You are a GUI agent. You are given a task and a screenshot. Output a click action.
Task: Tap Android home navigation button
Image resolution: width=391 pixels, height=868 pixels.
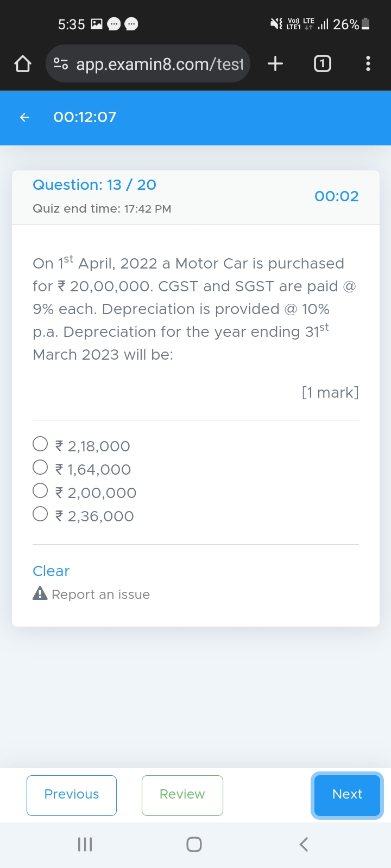point(194,844)
